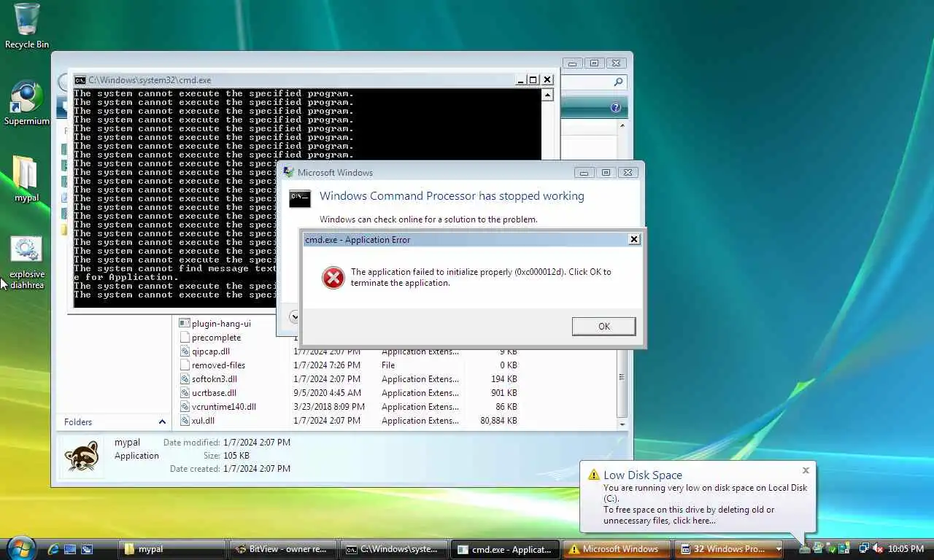Viewport: 934px width, 560px height.
Task: Click the taskbar clock showing 10:05 PM
Action: point(906,549)
